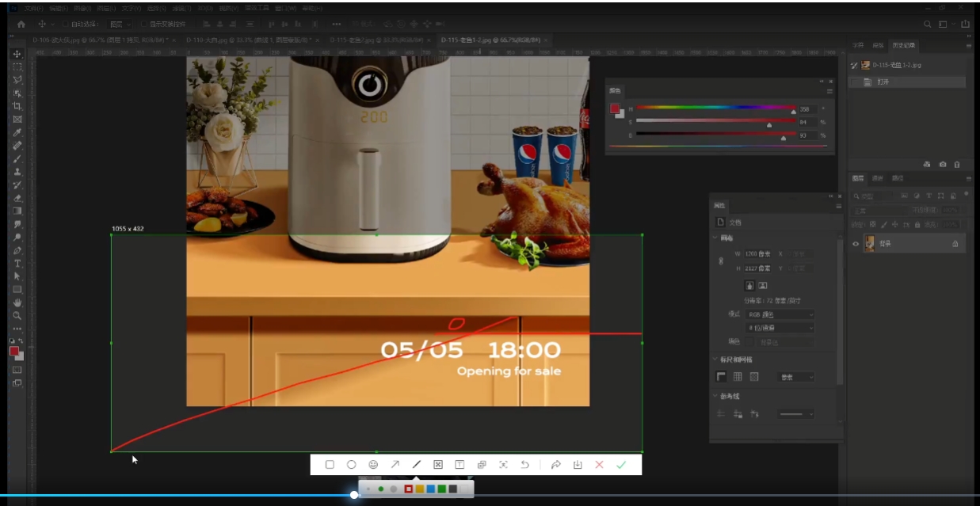980x506 pixels.
Task: Select the Type tool in left toolbar
Action: pos(17,263)
